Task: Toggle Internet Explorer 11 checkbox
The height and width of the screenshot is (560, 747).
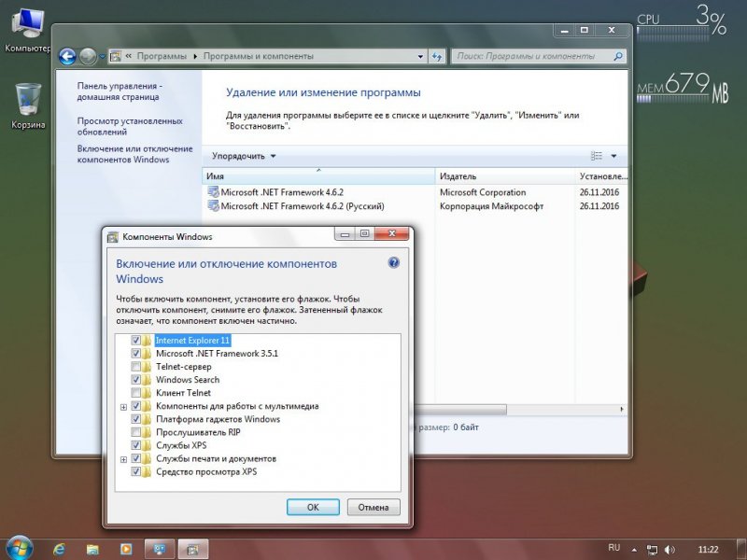Action: pyautogui.click(x=135, y=341)
